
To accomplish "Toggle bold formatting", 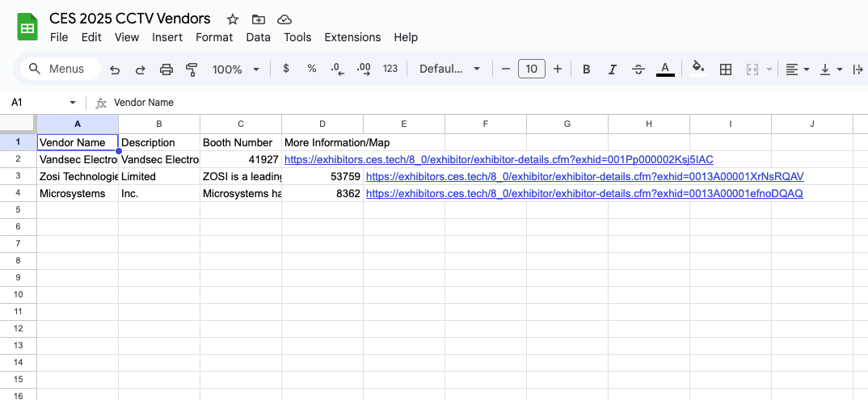I will [x=587, y=69].
